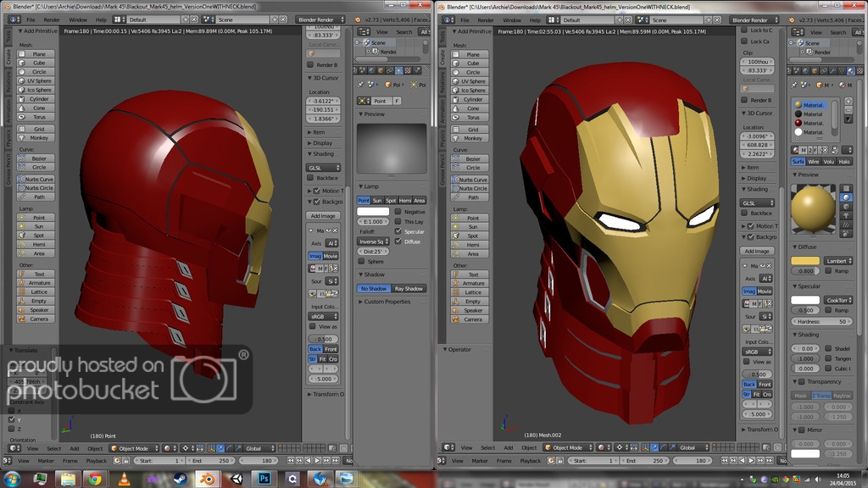Open Help menu in right Blender window
This screenshot has width=868, height=488.
pos(535,20)
